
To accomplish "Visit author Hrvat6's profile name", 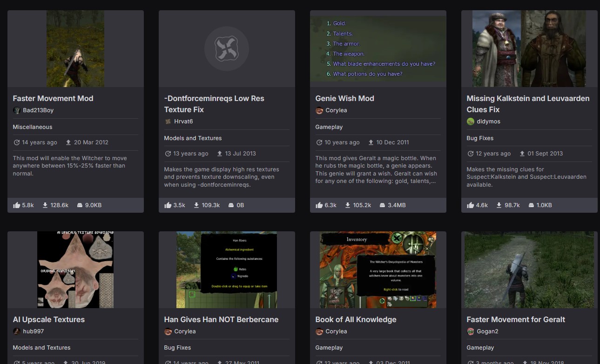I will click(x=183, y=121).
